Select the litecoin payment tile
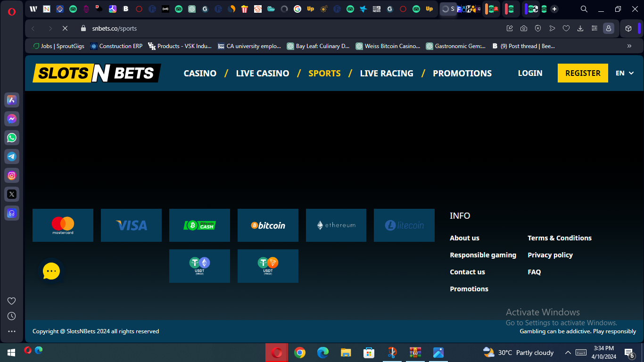The width and height of the screenshot is (644, 362). (404, 225)
